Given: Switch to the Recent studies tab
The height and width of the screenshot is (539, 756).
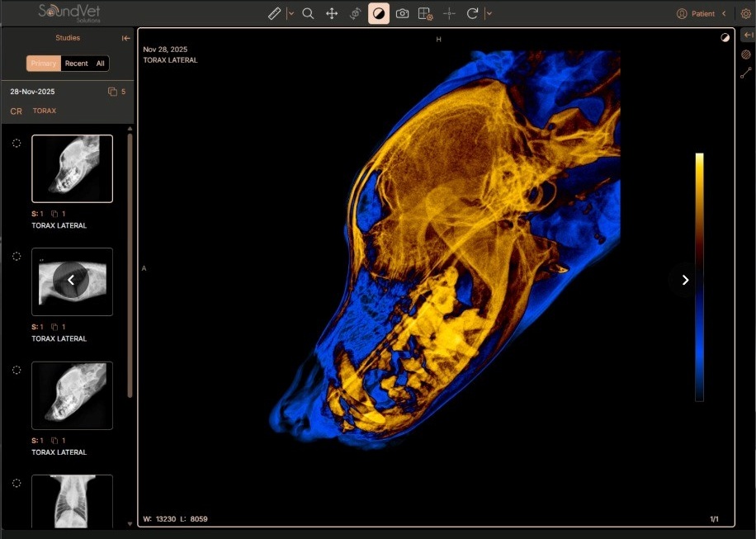Looking at the screenshot, I should point(76,64).
